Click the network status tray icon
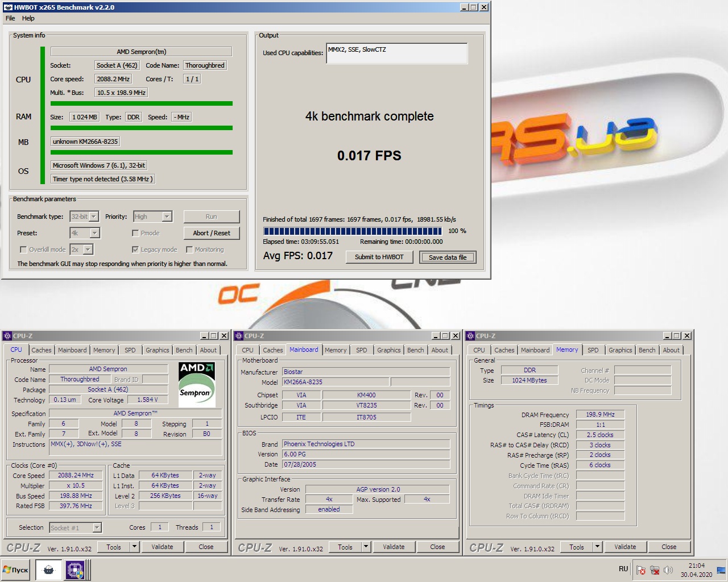Screen dimensions: 728x582 (x=655, y=569)
